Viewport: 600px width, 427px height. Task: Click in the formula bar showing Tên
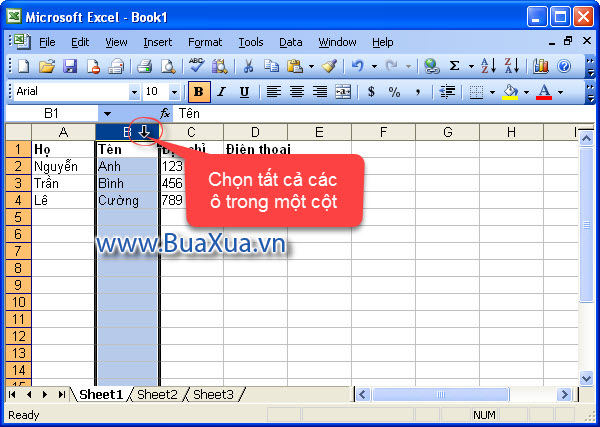point(383,114)
